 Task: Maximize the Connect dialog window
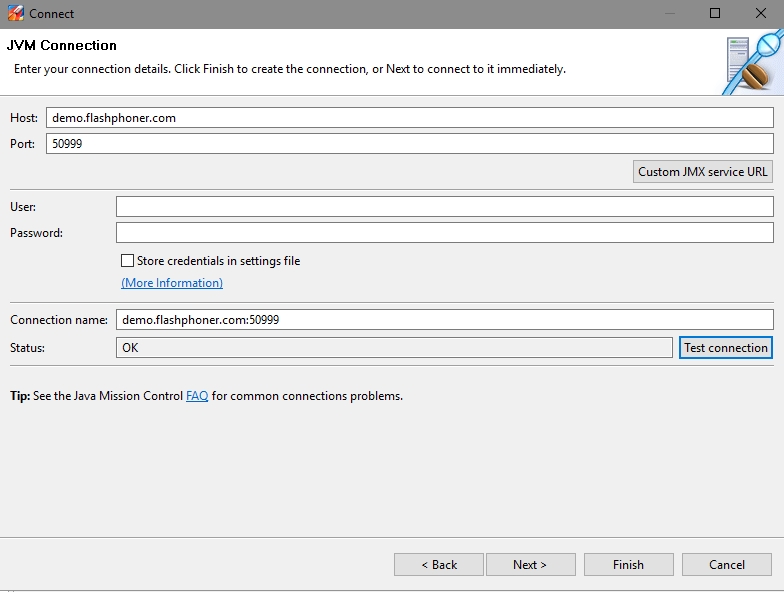715,14
